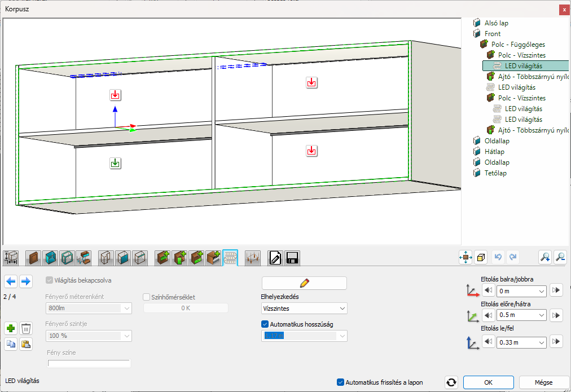This screenshot has width=571, height=392.
Task: Select Hátlap in the component tree
Action: coord(494,152)
